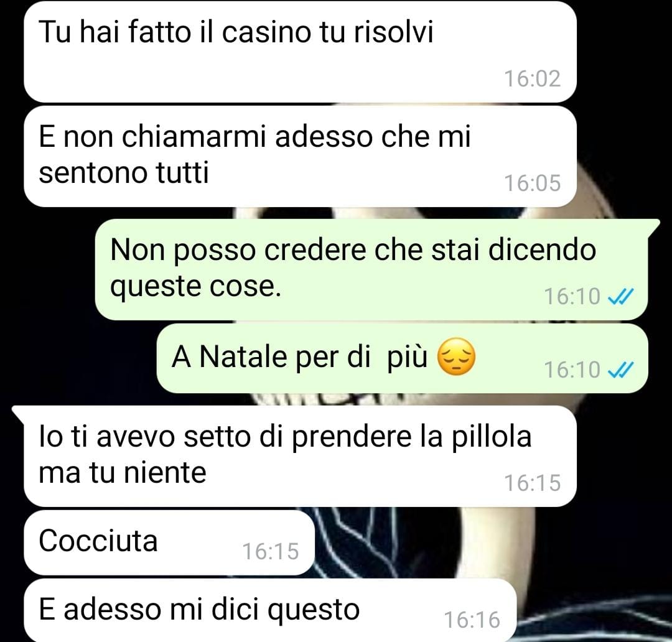This screenshot has height=642, width=672.
Task: Select the 'prendere la pillola' message bubble
Action: [300, 456]
